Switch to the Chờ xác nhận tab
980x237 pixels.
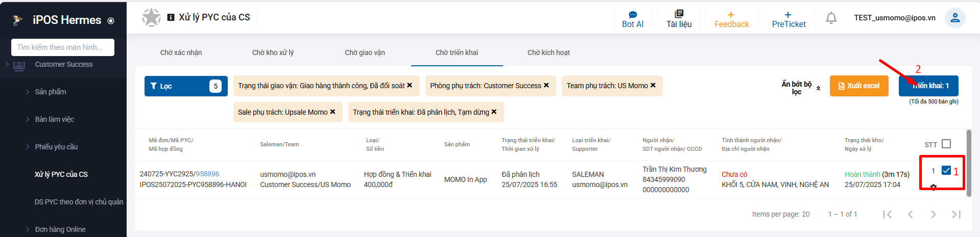181,52
